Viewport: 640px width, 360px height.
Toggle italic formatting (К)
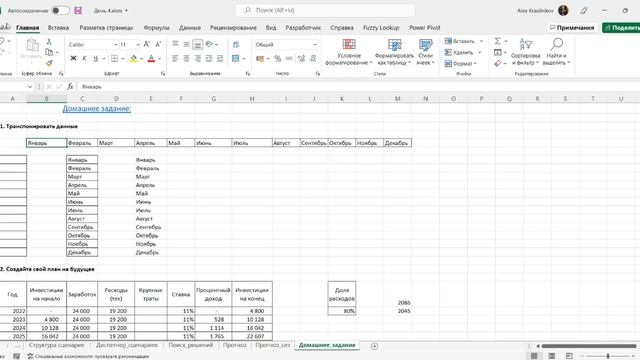coord(84,59)
